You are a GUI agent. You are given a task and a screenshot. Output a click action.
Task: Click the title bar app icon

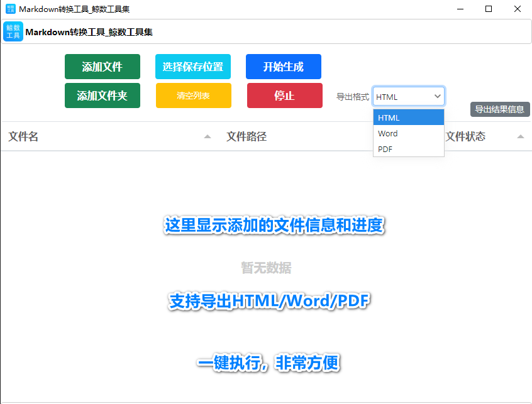[x=11, y=9]
